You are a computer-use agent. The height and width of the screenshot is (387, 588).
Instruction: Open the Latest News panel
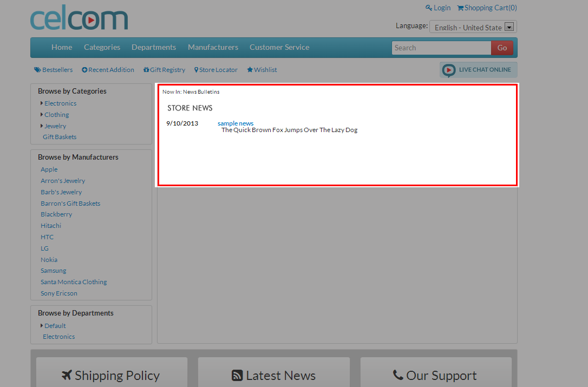[274, 372]
